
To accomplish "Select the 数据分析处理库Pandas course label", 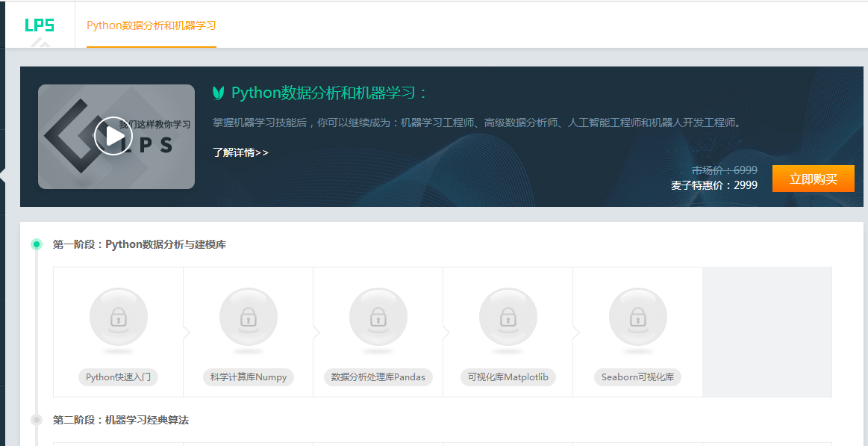I will 378,377.
